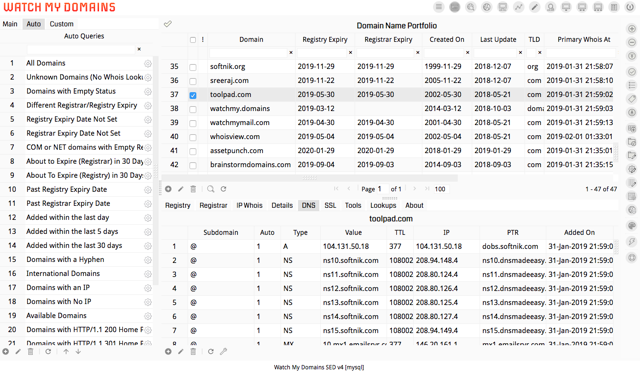Viewport: 640px width, 373px height.
Task: Click the gear icon next to All Domains
Action: (148, 63)
